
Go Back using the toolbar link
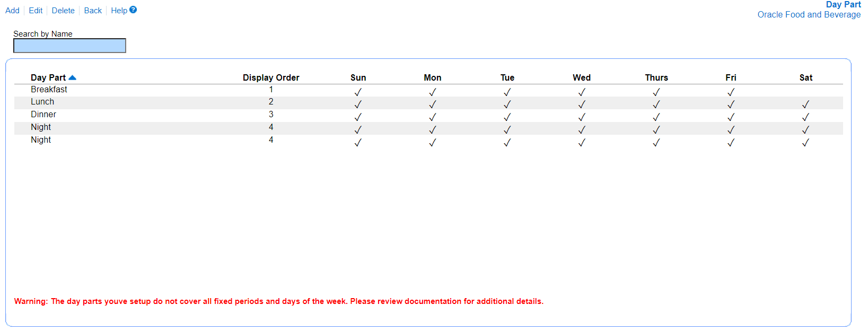click(x=93, y=11)
